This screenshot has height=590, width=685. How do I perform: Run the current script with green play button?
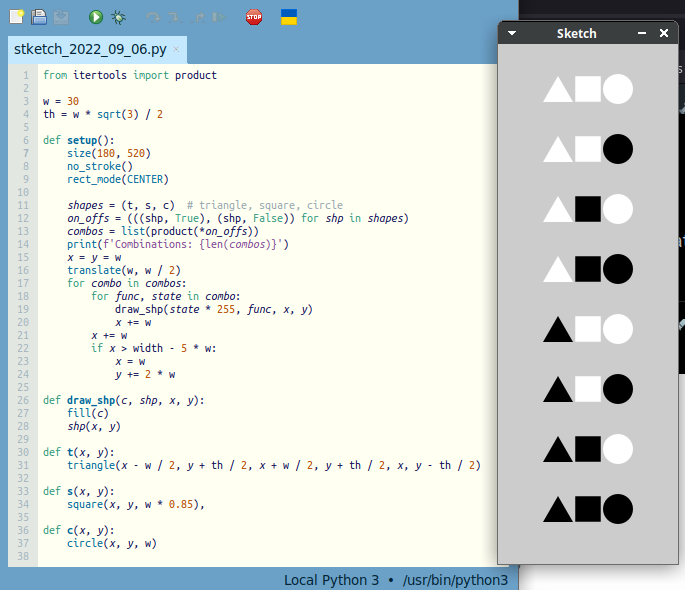point(96,17)
